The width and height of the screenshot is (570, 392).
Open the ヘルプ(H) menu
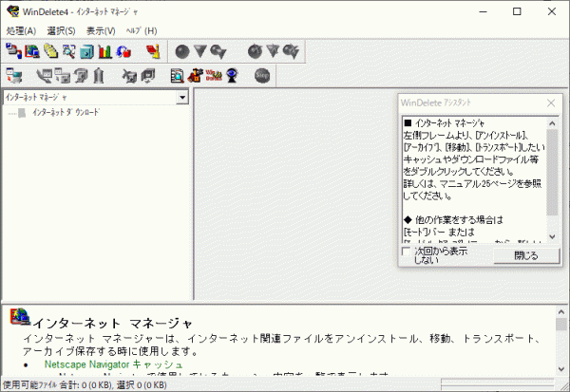point(142,30)
